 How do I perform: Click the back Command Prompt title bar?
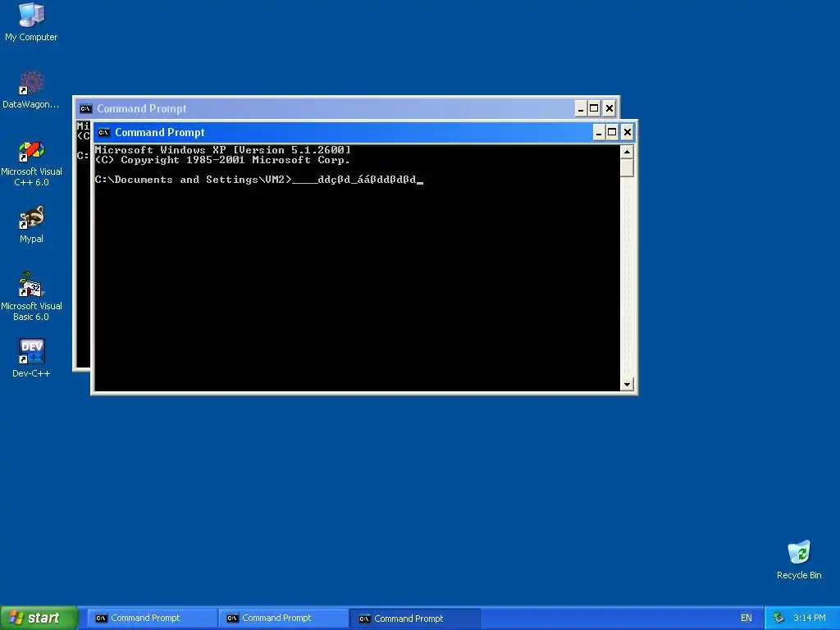(346, 109)
